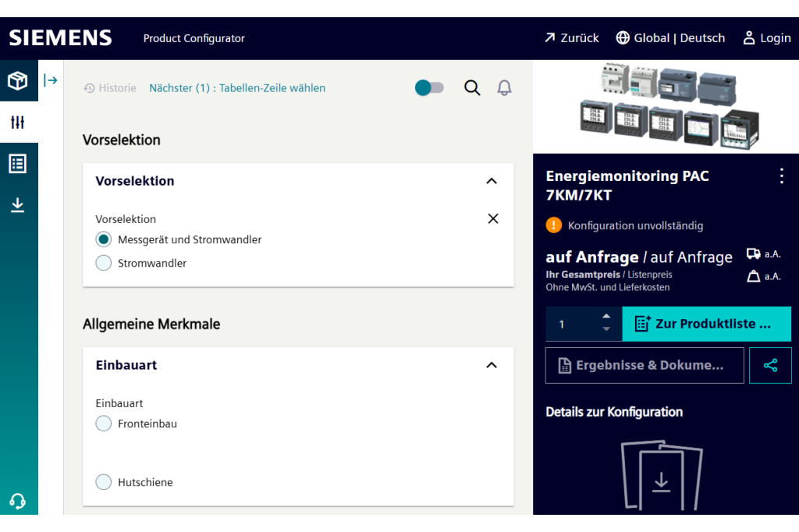
Task: Click the orange configuration warning icon
Action: point(553,225)
